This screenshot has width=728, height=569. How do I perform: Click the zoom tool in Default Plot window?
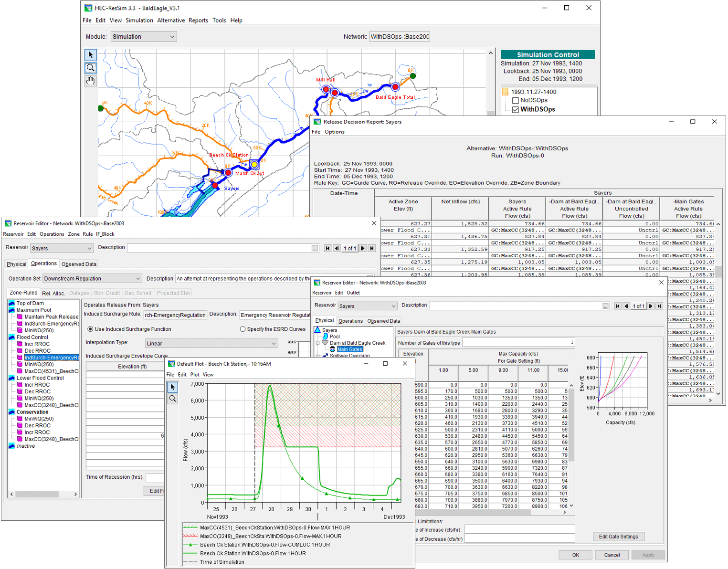tap(173, 399)
